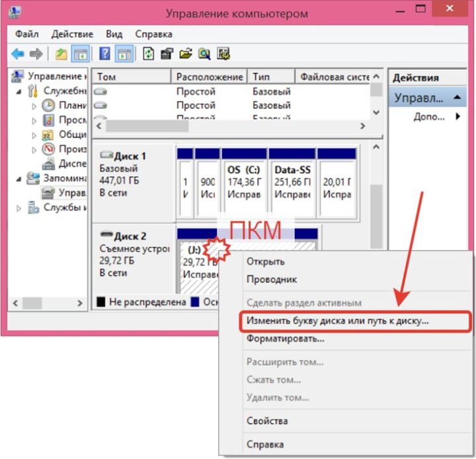
Task: Toggle the console tree pane toolbar button
Action: click(81, 54)
